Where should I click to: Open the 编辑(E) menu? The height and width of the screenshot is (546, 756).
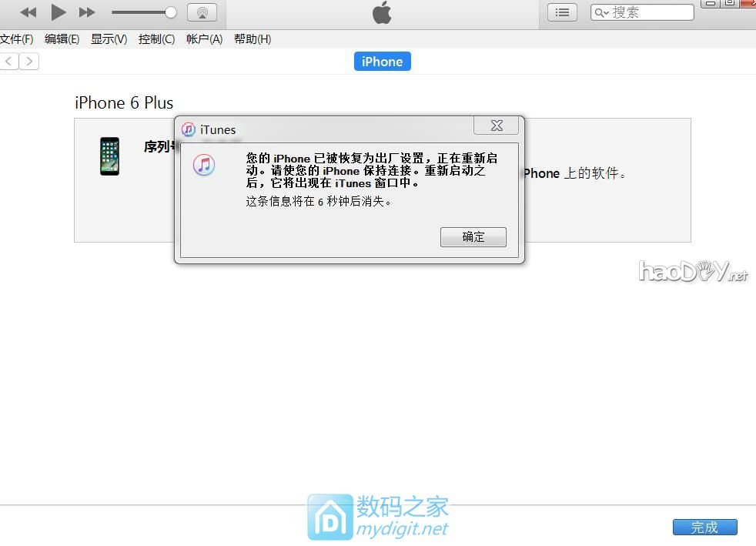(62, 39)
